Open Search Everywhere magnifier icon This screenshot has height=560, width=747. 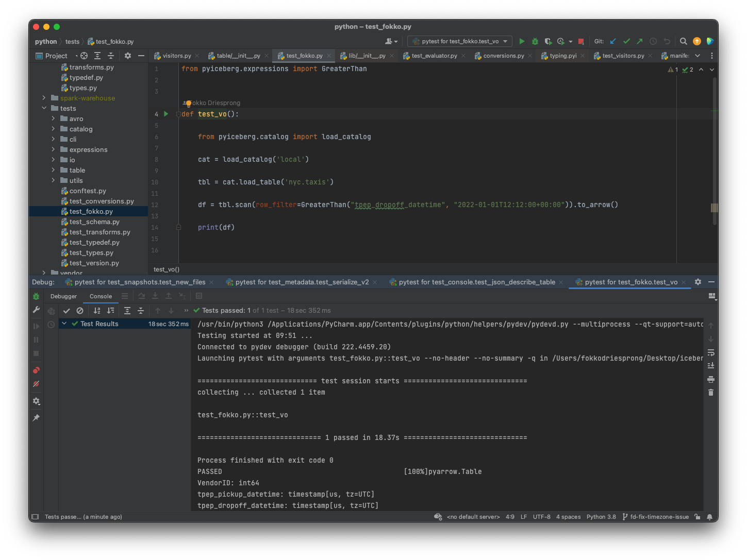coord(683,41)
